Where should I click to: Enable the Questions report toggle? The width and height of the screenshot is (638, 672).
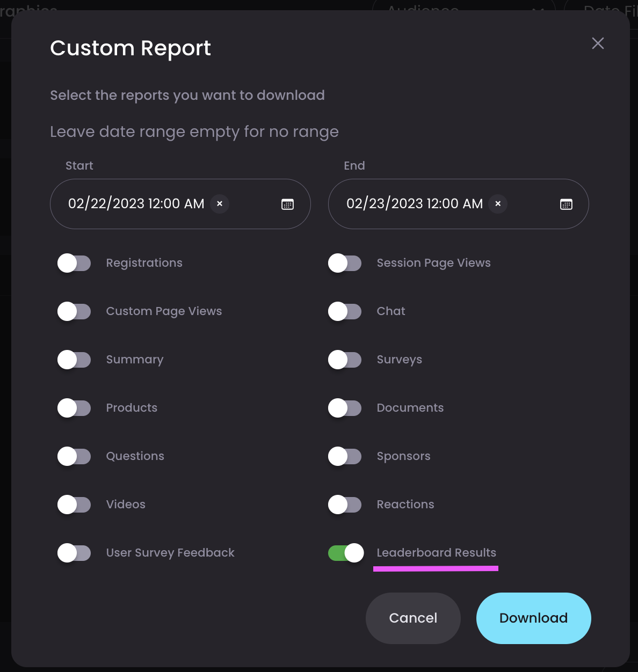point(74,456)
